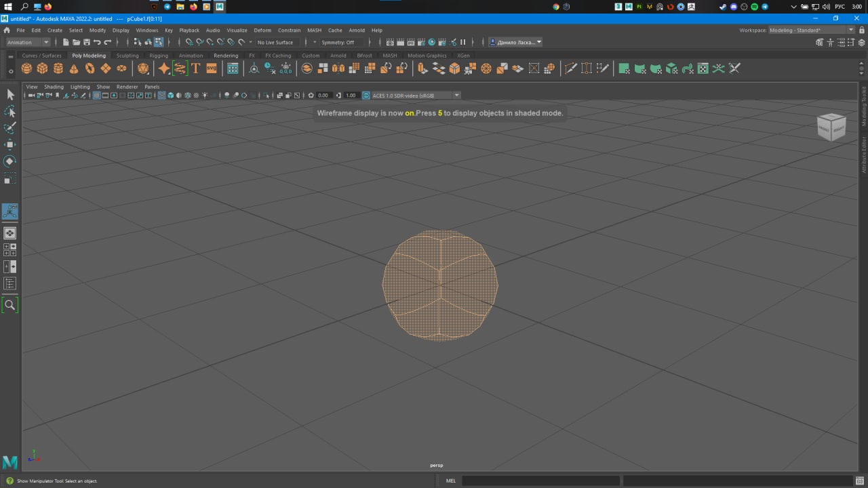This screenshot has width=868, height=488.
Task: Create a polygon torus from the shelf
Action: pos(90,68)
